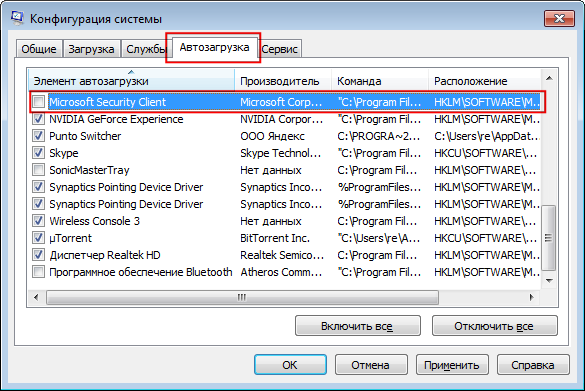Viewport: 585px width, 391px height.
Task: Select NVIDIA GeForce Experience item name
Action: pyautogui.click(x=116, y=119)
